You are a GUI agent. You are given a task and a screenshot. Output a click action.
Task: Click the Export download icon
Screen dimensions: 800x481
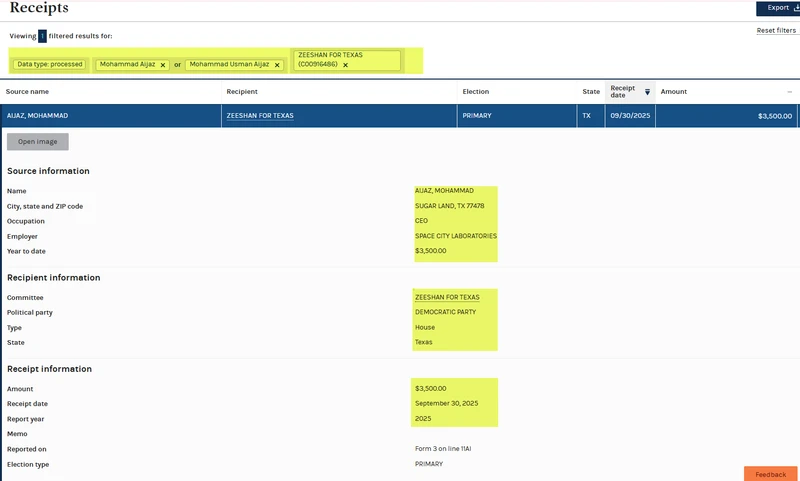coord(796,8)
